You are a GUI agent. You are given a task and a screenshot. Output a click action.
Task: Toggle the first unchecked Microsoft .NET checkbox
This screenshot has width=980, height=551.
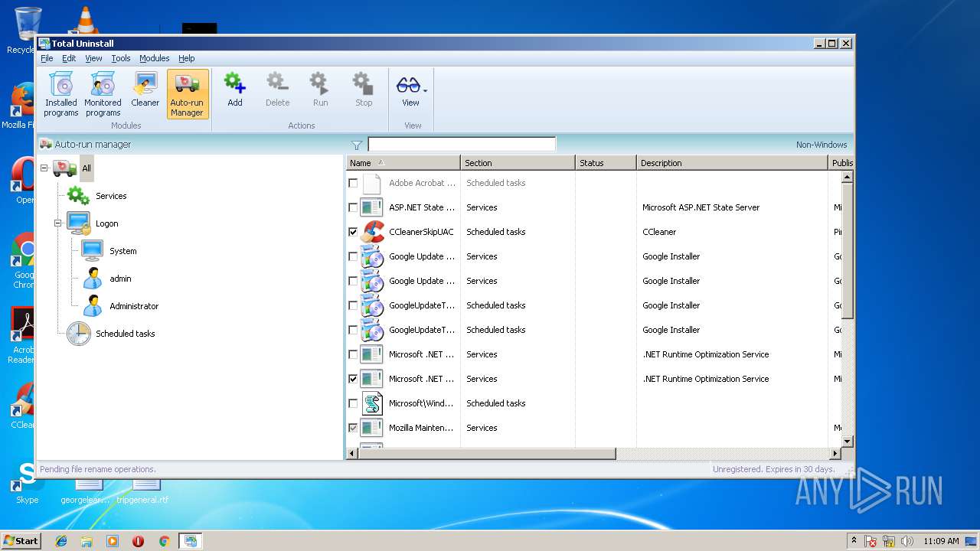(x=353, y=354)
